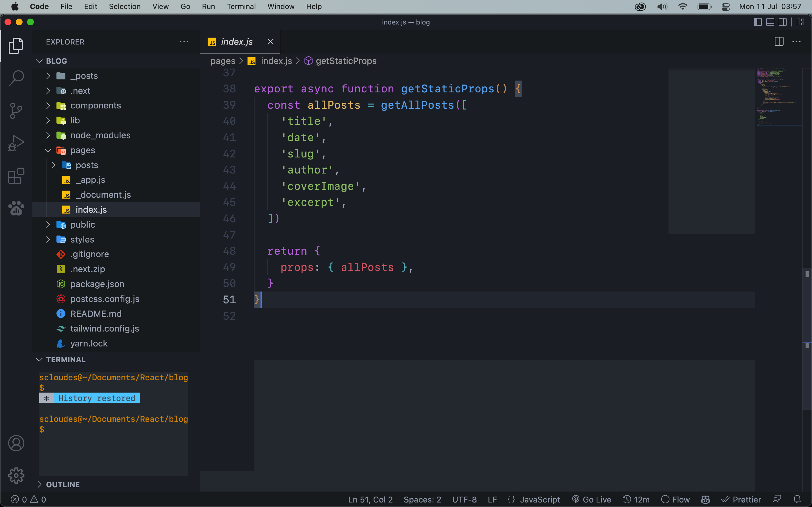The height and width of the screenshot is (507, 812).
Task: Expand the OUTLINE section
Action: 63,484
